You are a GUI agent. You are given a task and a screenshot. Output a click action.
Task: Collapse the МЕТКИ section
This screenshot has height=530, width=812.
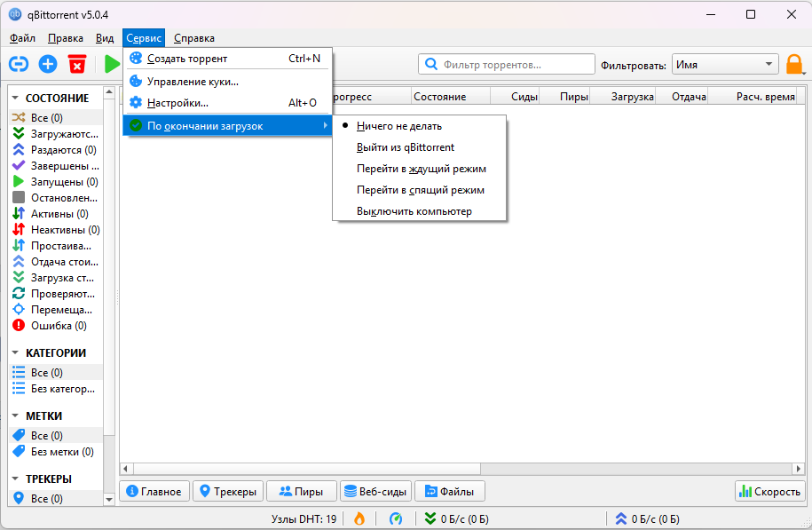[x=15, y=416]
